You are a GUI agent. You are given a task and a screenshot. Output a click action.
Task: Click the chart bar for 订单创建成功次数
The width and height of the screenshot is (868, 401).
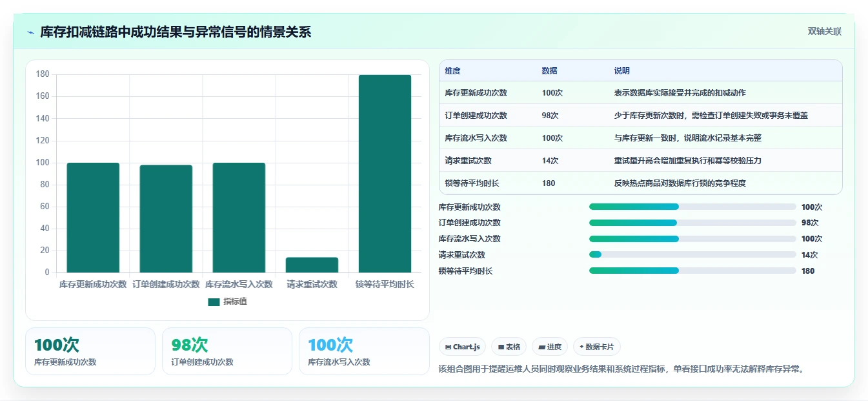tap(166, 219)
